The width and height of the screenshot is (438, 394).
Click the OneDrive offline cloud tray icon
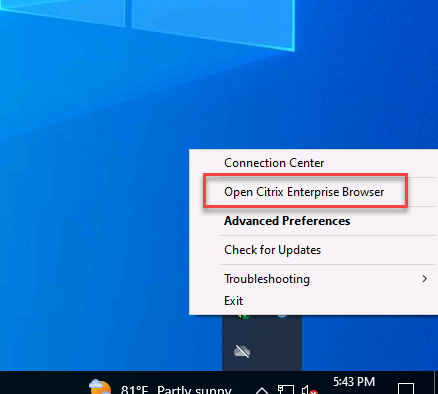[242, 351]
